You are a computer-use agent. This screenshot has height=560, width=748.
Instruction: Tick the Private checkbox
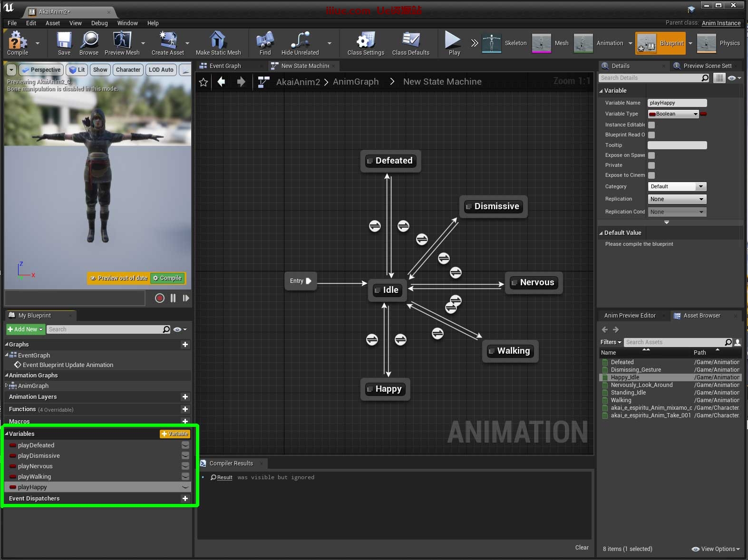651,165
